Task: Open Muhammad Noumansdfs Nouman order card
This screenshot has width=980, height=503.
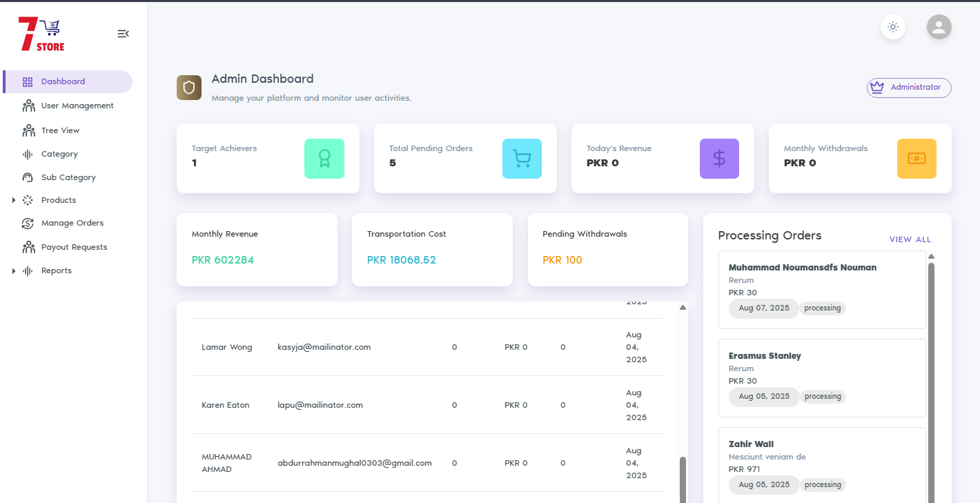Action: pyautogui.click(x=822, y=290)
